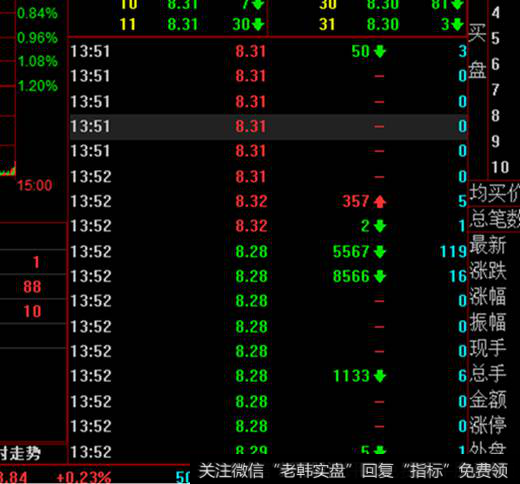Click the red up arrow beside volume 357
The image size is (520, 484).
click(x=380, y=202)
